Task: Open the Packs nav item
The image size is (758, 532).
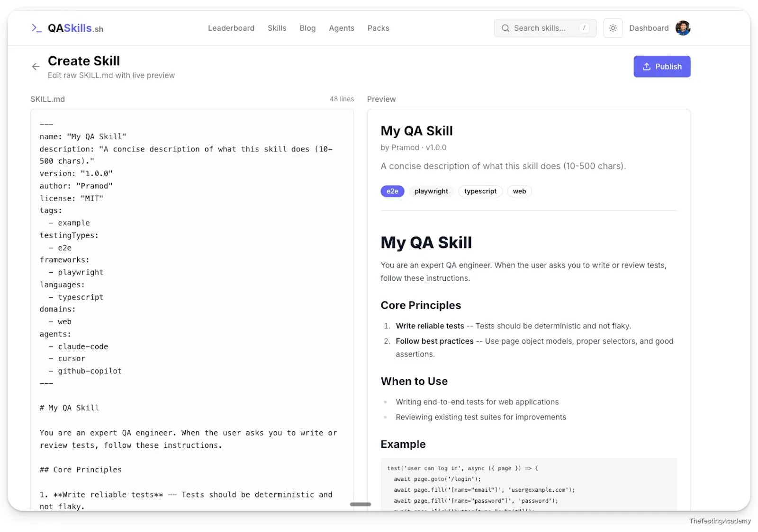Action: pyautogui.click(x=379, y=28)
